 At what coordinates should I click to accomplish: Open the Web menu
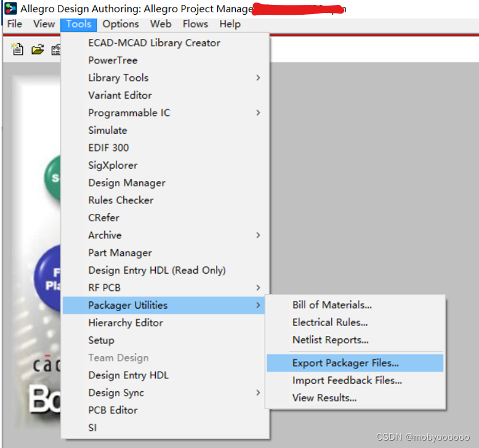161,24
